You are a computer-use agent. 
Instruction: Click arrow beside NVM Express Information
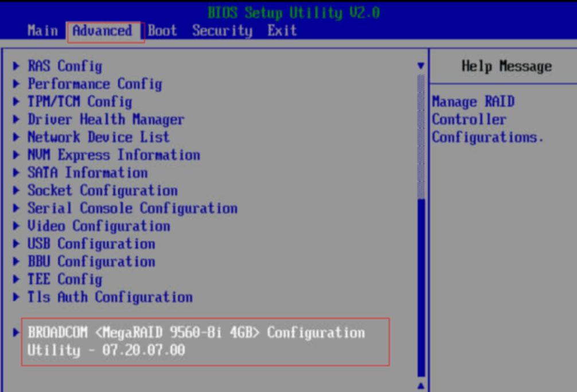tap(16, 155)
